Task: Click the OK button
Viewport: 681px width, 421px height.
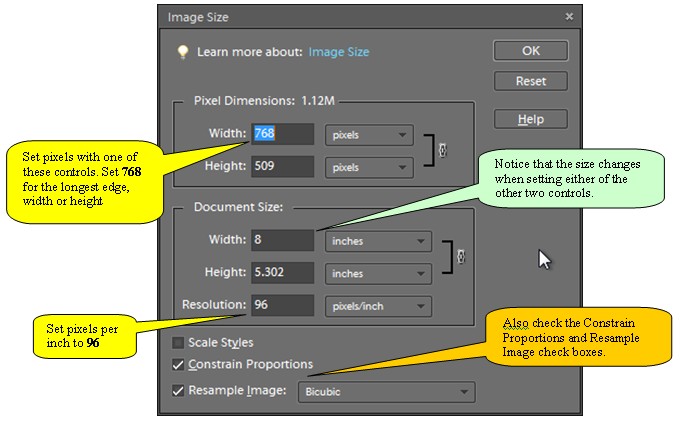Action: [531, 51]
